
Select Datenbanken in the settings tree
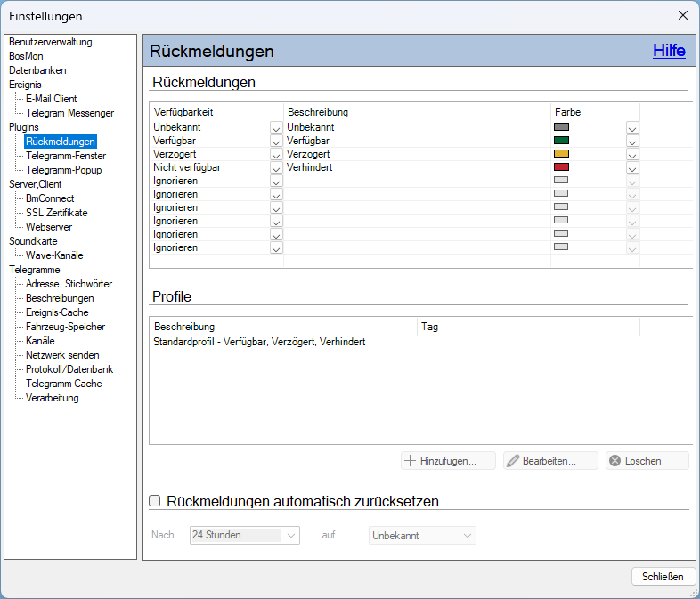click(37, 70)
